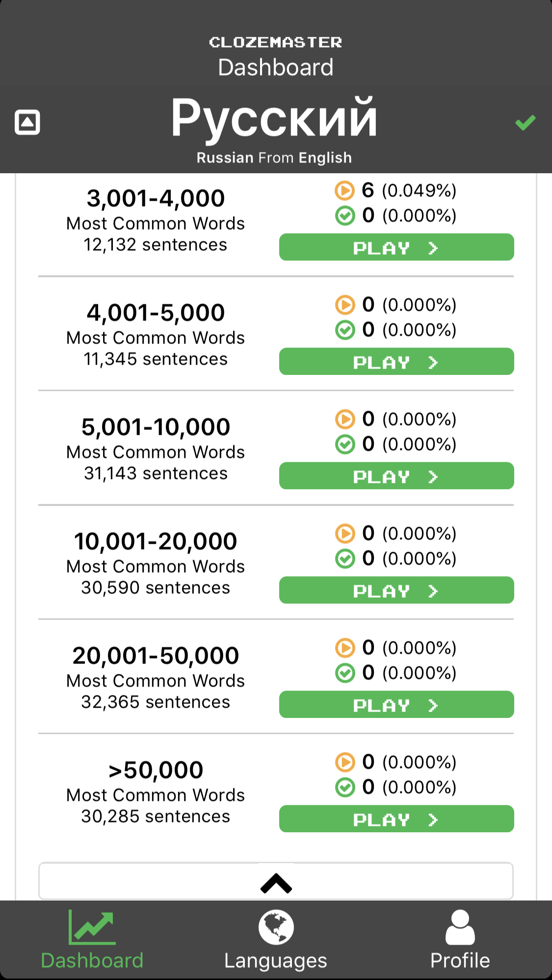552x980 pixels.
Task: Play the 10,001-20,000 Most Common Words collection
Action: point(396,590)
